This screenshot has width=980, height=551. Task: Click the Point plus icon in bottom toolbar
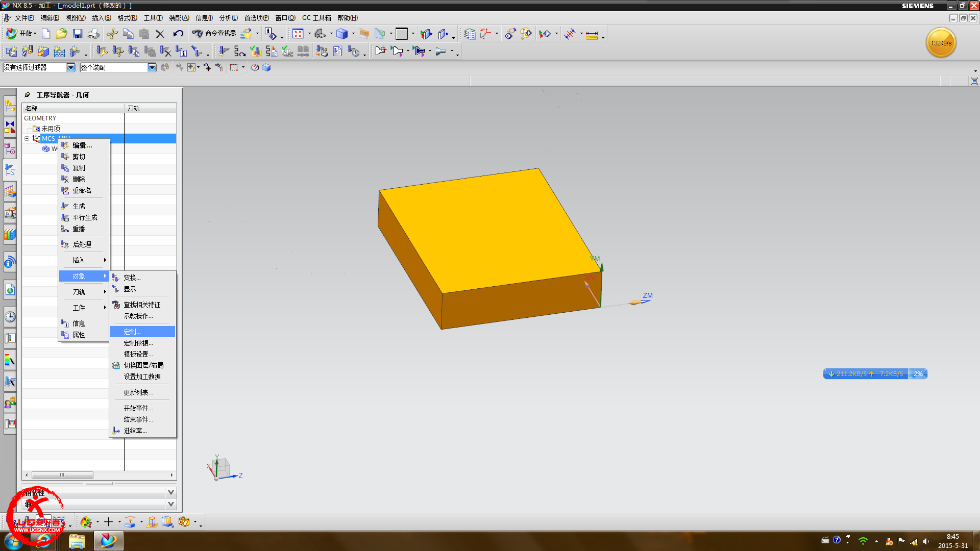pyautogui.click(x=108, y=522)
